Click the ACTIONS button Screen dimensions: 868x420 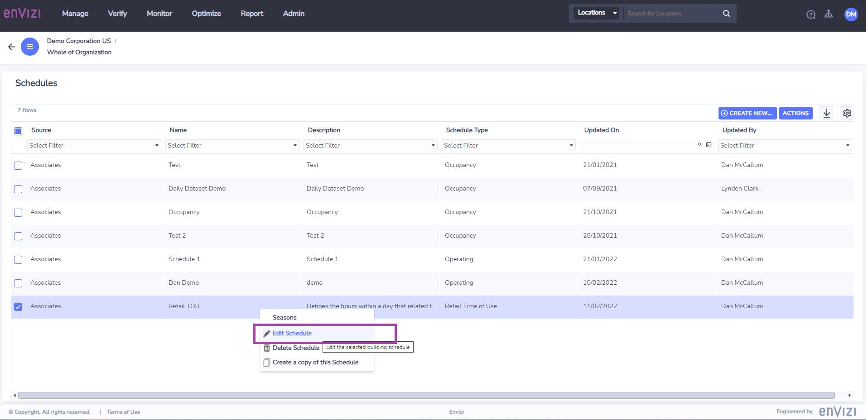796,113
